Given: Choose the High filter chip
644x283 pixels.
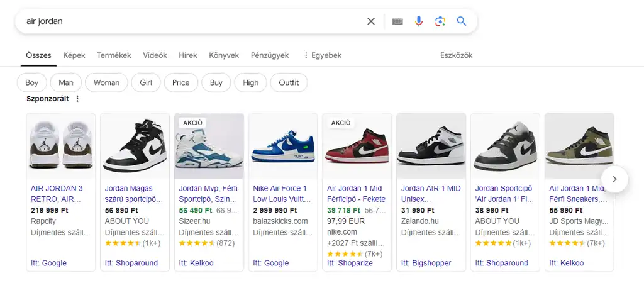Looking at the screenshot, I should tap(250, 82).
